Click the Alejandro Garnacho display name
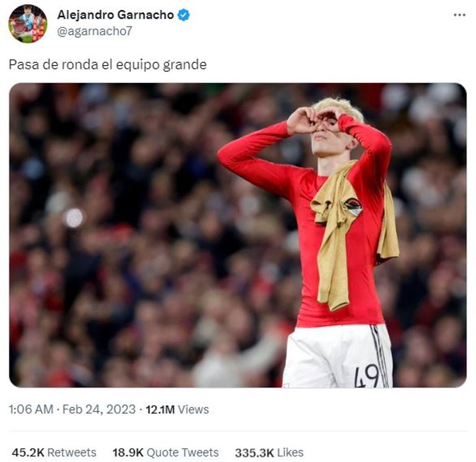This screenshot has width=476, height=462. pos(115,15)
